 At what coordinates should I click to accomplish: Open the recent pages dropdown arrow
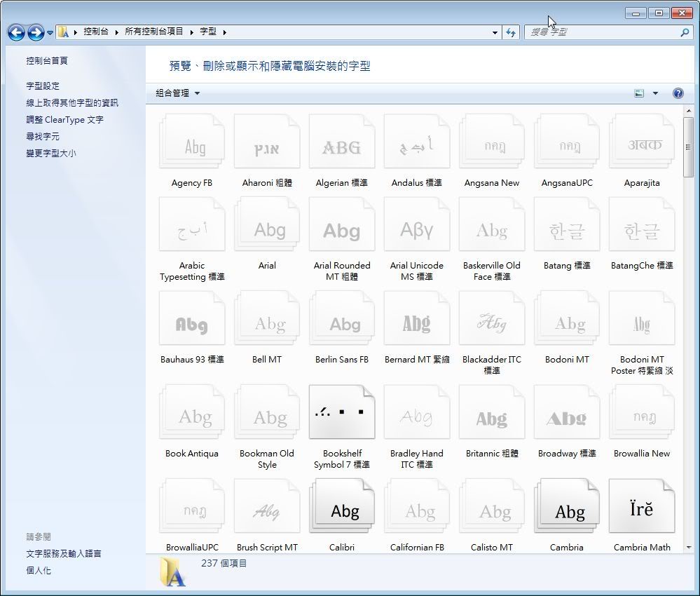coord(50,32)
